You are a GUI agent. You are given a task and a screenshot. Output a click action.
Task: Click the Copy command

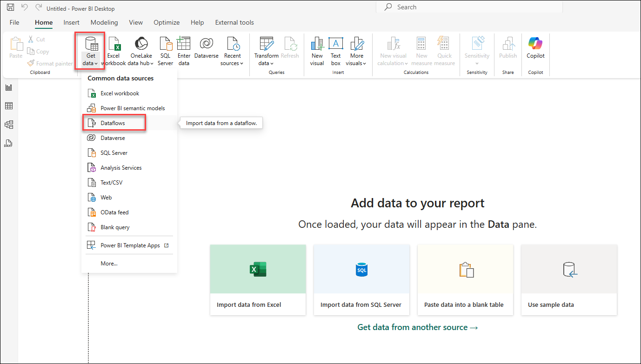click(x=38, y=52)
